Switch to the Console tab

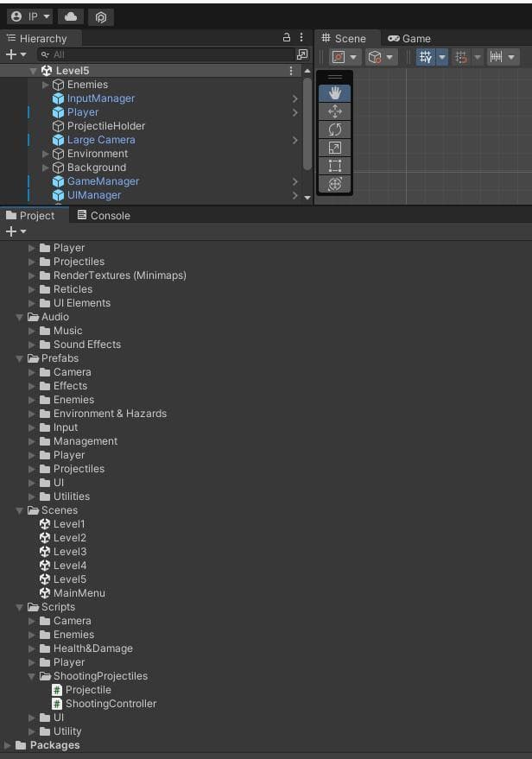[x=104, y=215]
